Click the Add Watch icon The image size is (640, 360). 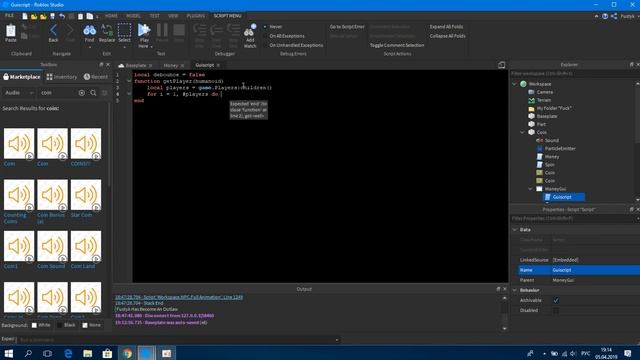(249, 31)
